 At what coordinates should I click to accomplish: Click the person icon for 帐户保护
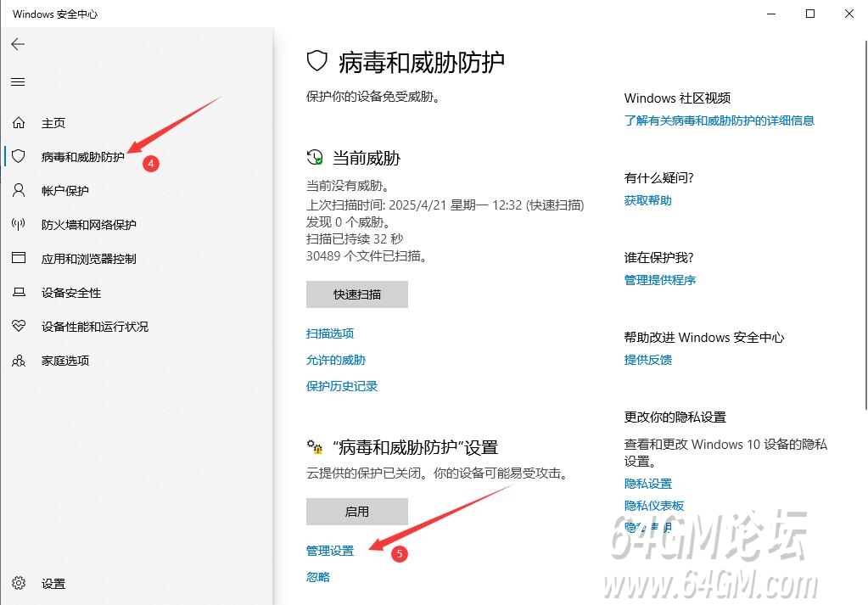(19, 190)
